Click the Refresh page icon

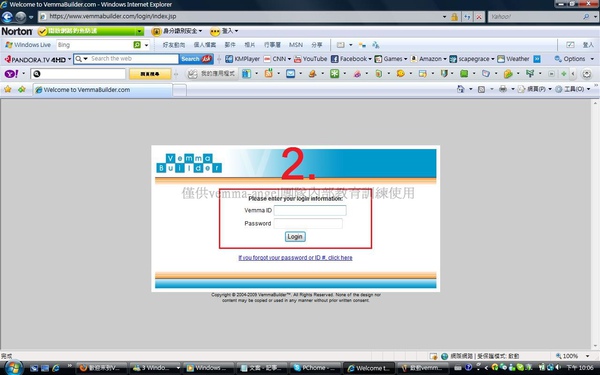(467, 16)
